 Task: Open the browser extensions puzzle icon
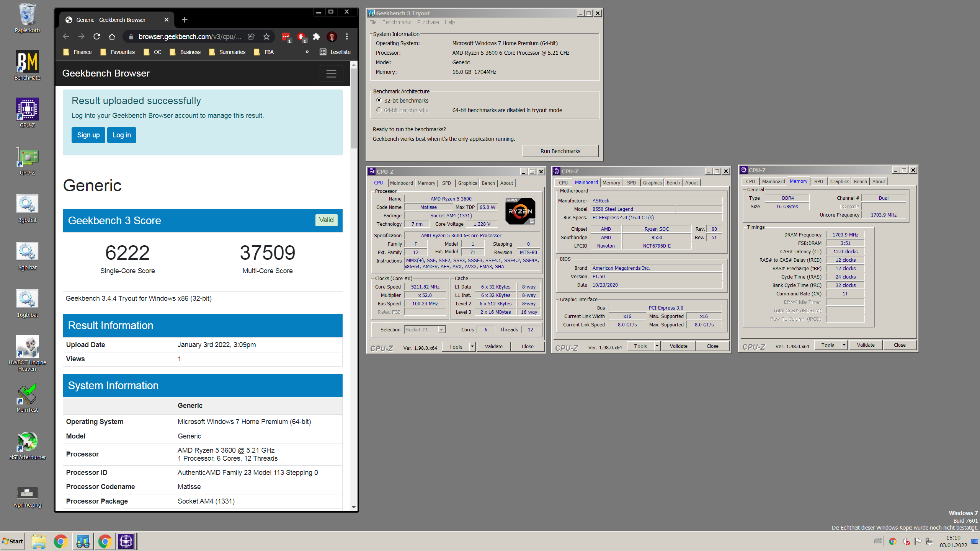(x=316, y=36)
